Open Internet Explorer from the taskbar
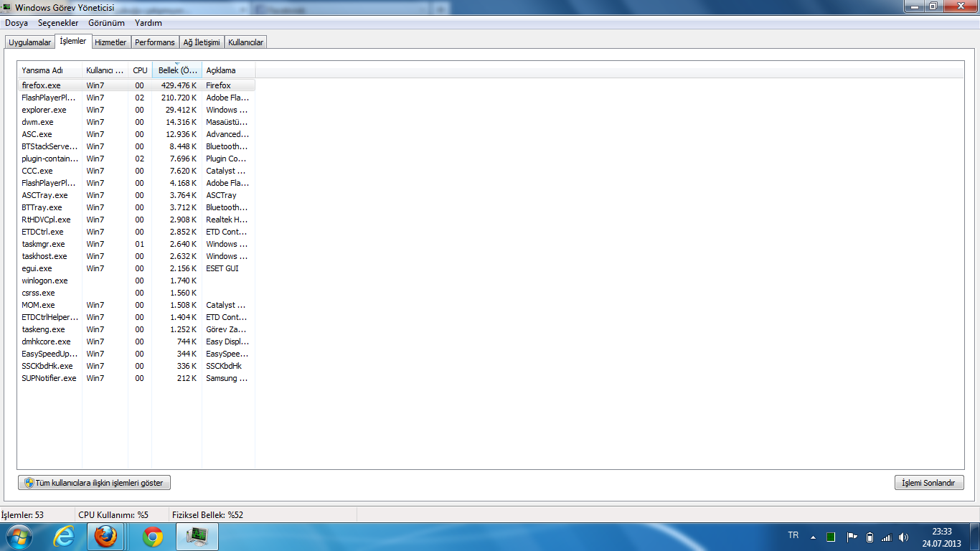Screen dimensions: 980x551 click(64, 537)
